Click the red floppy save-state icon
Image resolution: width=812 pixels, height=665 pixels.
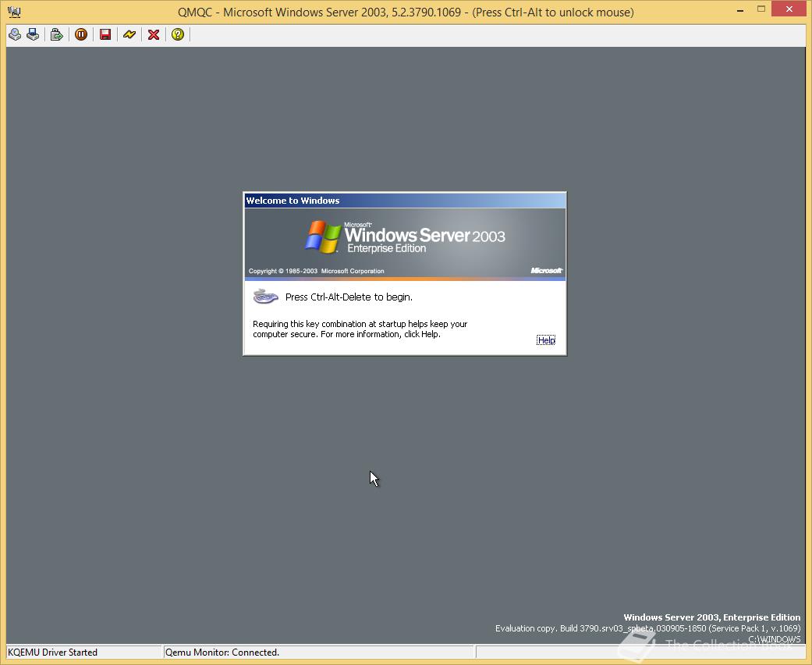pos(105,34)
